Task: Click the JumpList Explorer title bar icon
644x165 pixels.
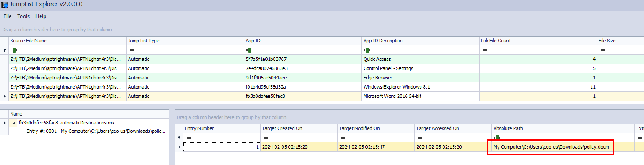Action: 5,4
